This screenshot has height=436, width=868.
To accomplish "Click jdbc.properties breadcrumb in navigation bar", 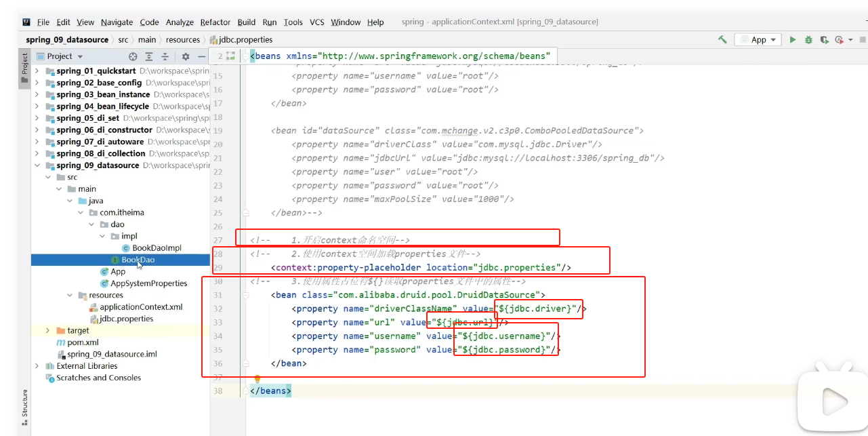I will pos(241,39).
